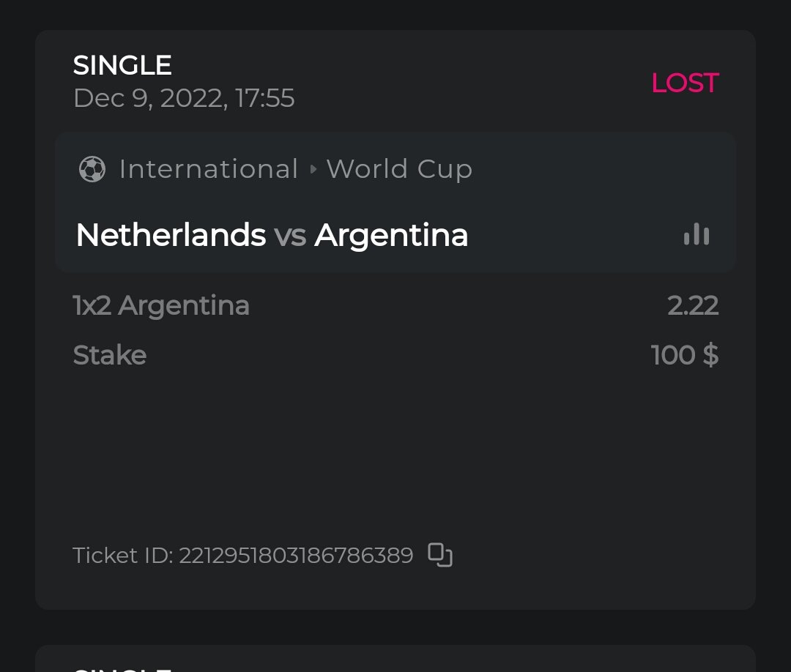
Task: Click the soccer ball sport icon
Action: click(92, 169)
